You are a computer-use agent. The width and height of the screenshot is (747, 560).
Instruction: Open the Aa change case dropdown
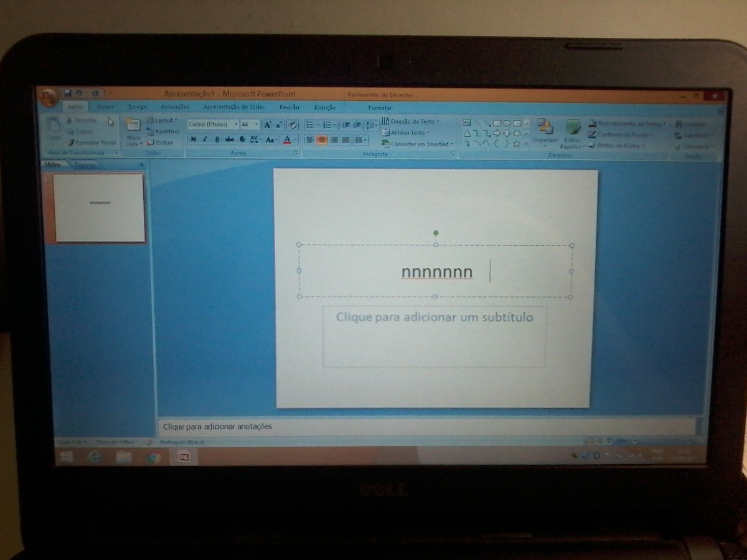tap(271, 139)
